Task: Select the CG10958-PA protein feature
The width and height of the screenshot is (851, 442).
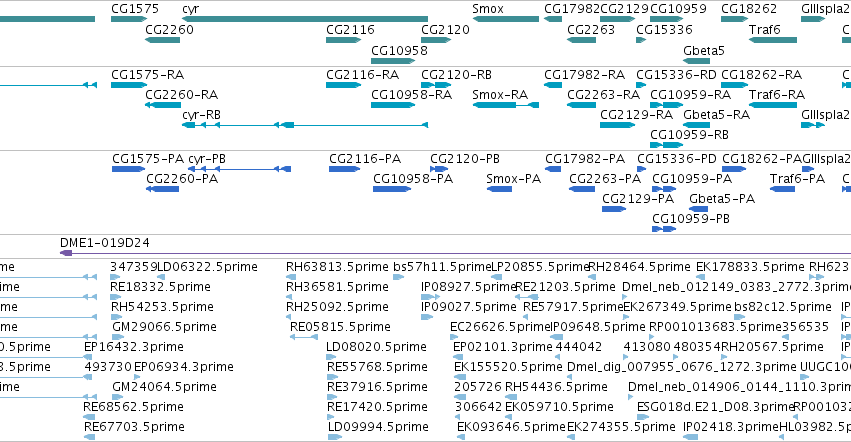Action: [x=392, y=189]
